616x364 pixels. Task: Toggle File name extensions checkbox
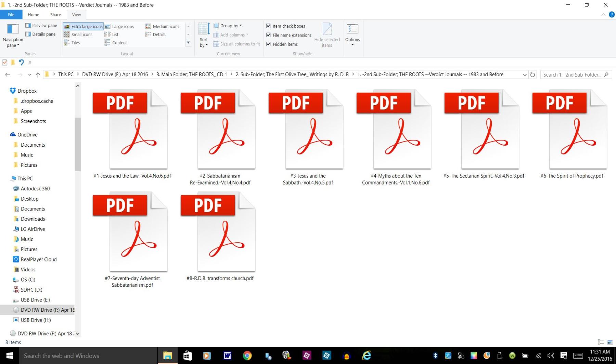[269, 35]
